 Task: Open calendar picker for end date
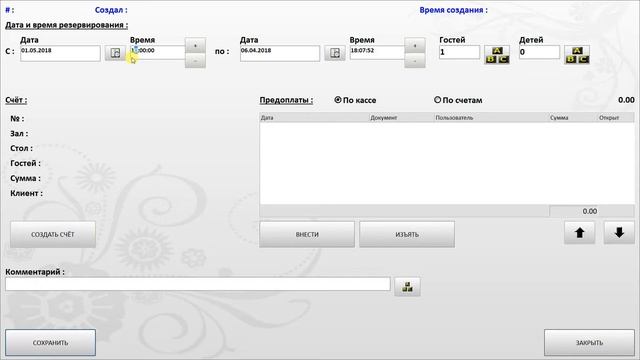pos(335,53)
